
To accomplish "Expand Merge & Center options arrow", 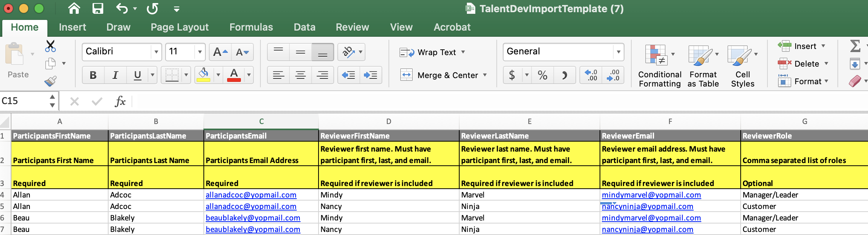I will click(x=485, y=75).
